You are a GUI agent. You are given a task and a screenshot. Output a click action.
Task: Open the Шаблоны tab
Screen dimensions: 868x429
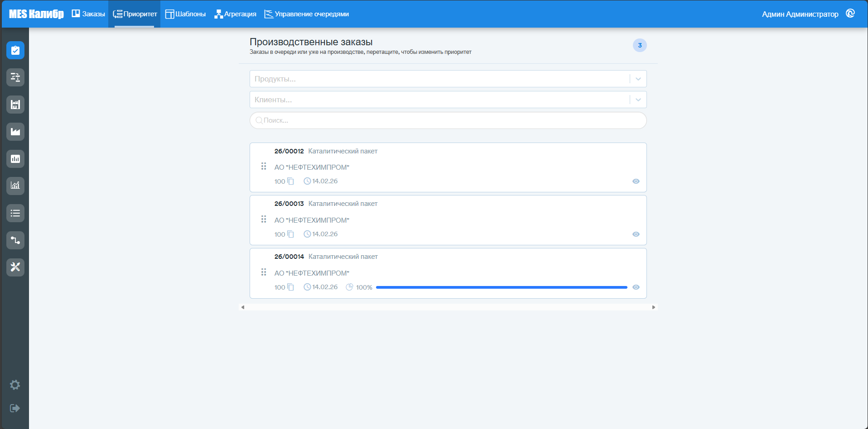(185, 14)
